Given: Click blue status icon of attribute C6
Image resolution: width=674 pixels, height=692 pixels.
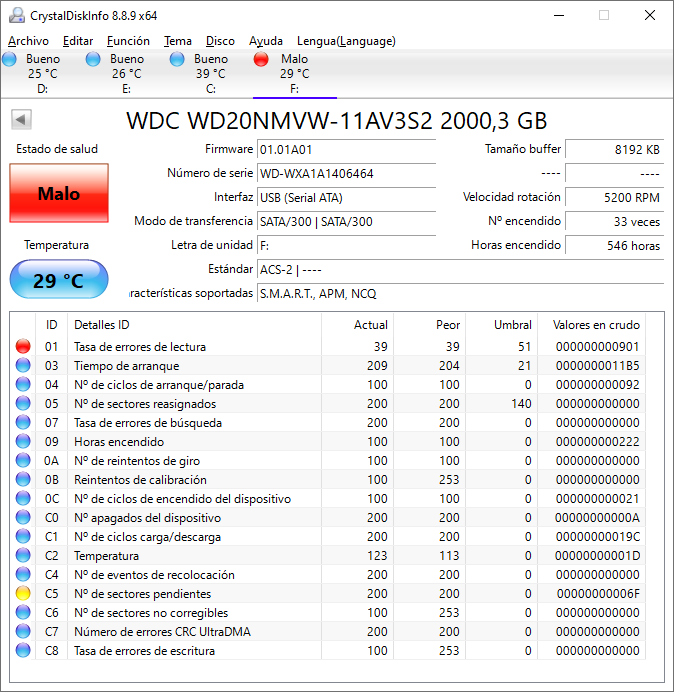Looking at the screenshot, I should pyautogui.click(x=23, y=613).
